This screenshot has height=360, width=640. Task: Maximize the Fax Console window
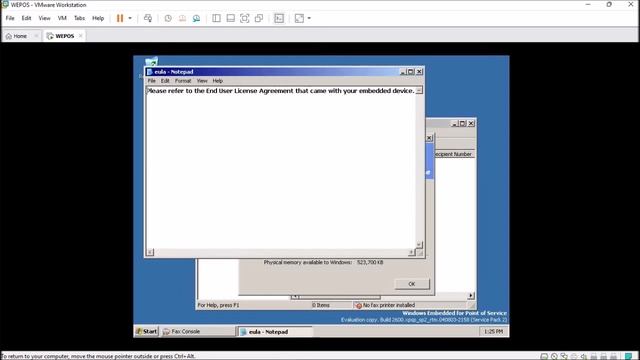[462, 123]
